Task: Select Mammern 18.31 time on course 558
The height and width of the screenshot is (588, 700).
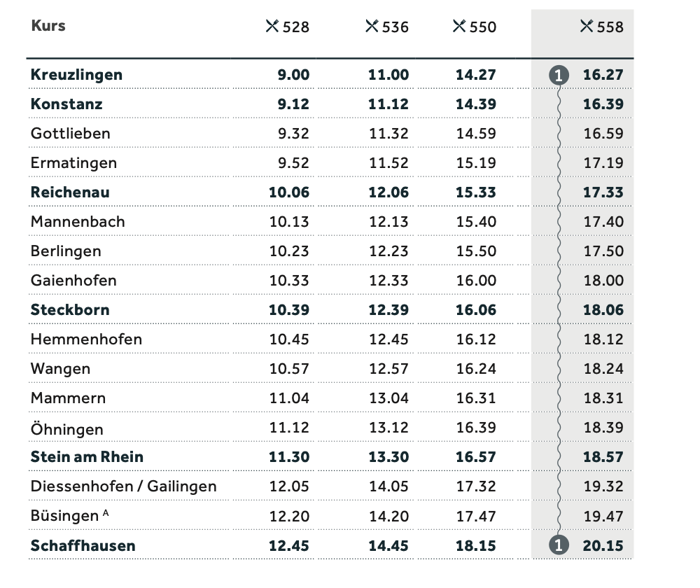Action: (603, 398)
